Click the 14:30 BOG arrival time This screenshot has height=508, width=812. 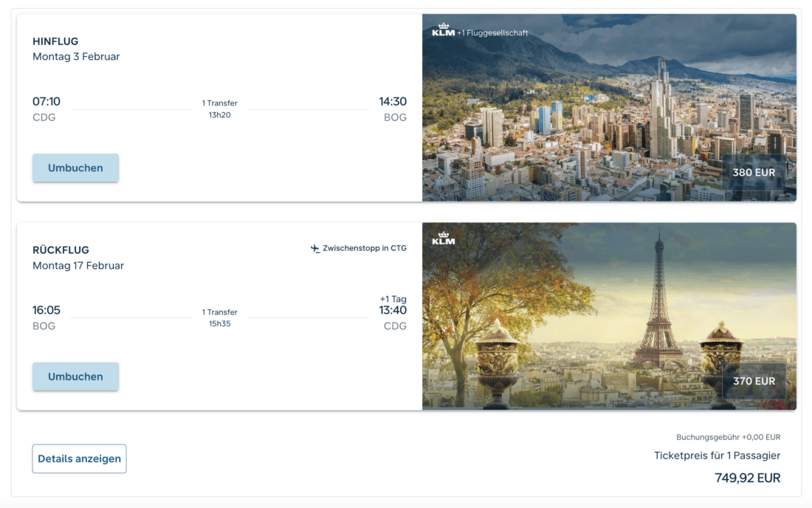click(x=393, y=102)
